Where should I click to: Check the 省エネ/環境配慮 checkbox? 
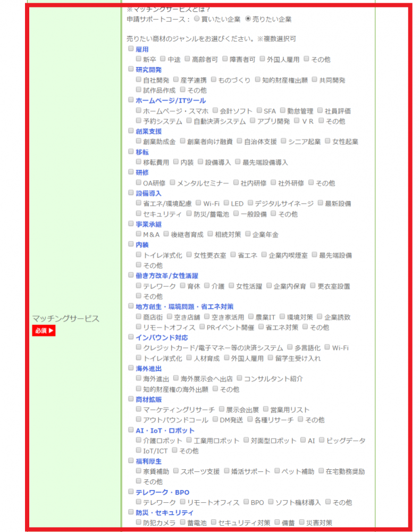138,203
